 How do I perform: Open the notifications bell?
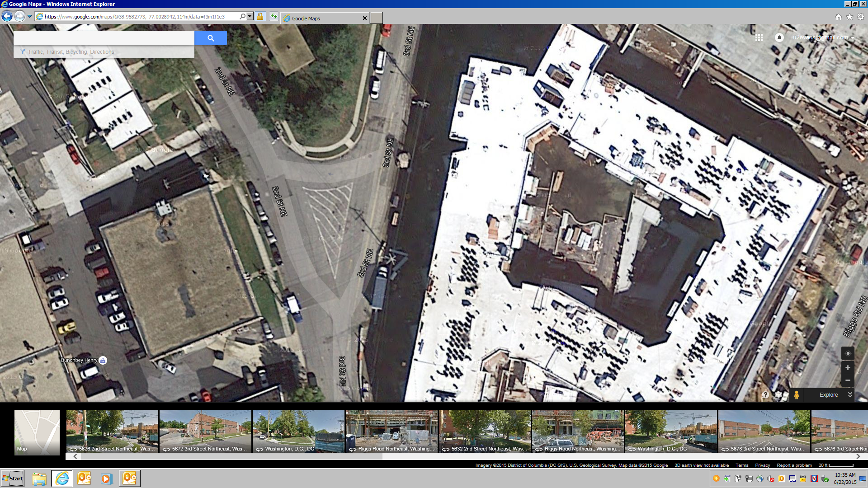tap(779, 38)
